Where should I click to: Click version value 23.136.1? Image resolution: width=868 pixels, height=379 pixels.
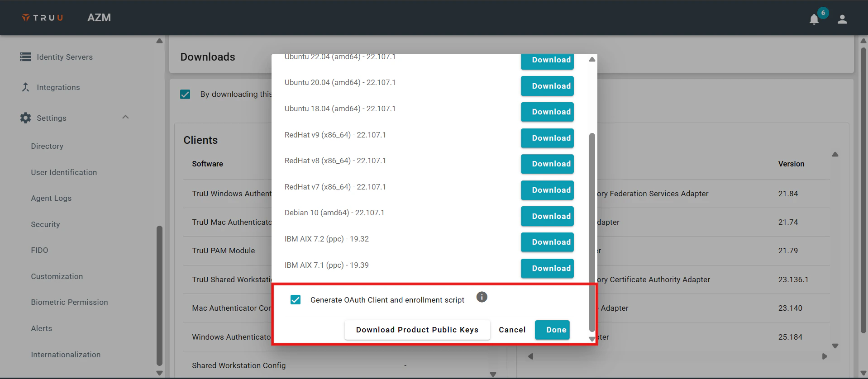click(793, 280)
